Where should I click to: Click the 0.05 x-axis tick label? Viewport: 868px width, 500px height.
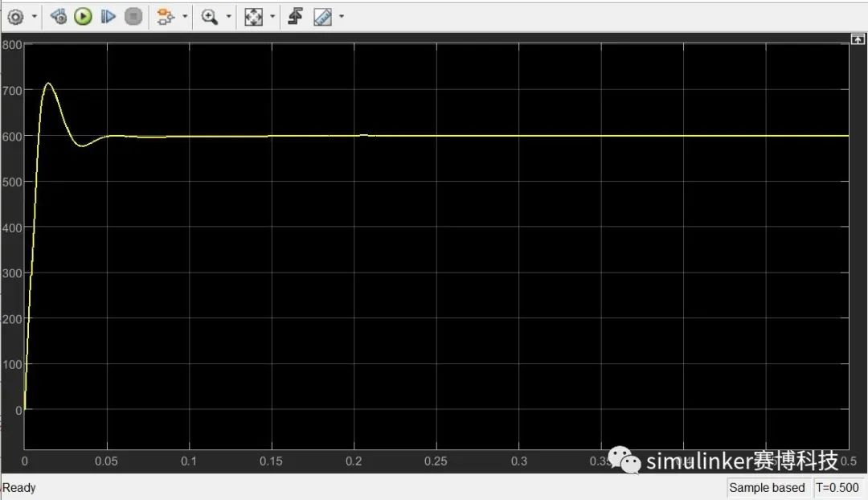[x=106, y=461]
